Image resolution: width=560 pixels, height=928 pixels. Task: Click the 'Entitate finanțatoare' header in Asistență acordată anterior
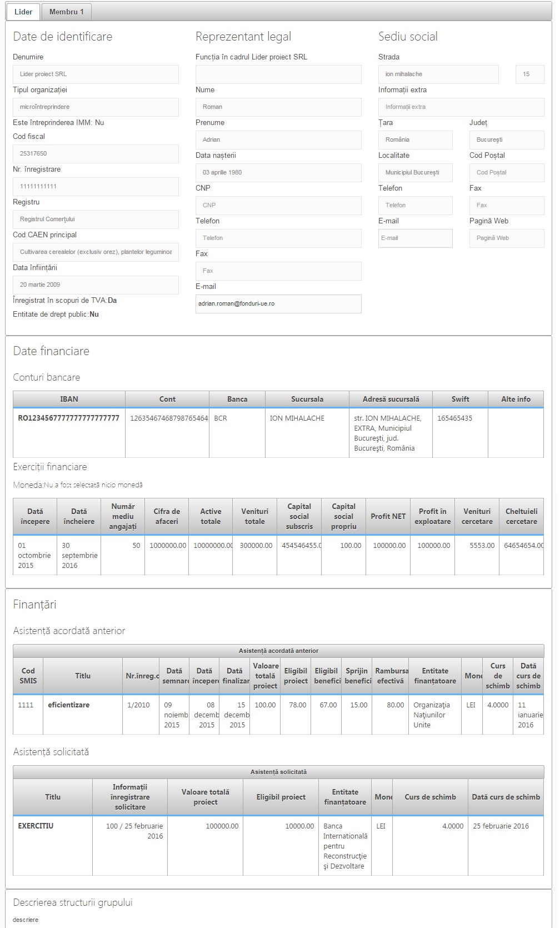click(435, 676)
